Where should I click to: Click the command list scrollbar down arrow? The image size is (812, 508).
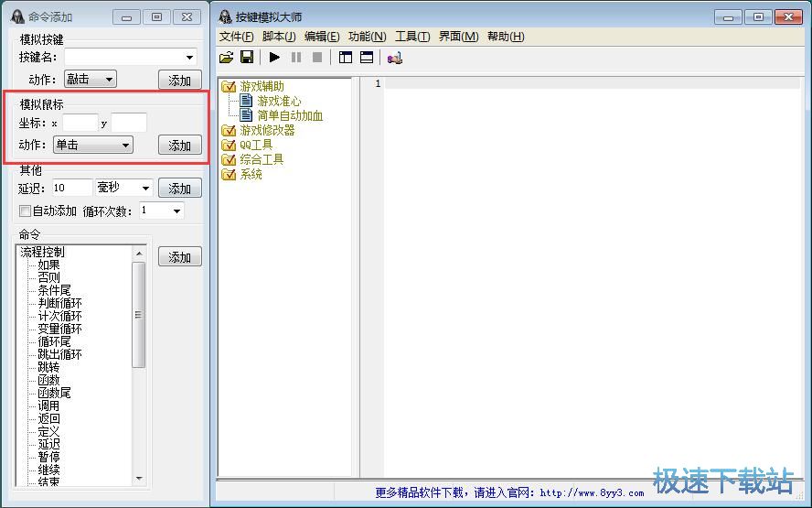[138, 478]
